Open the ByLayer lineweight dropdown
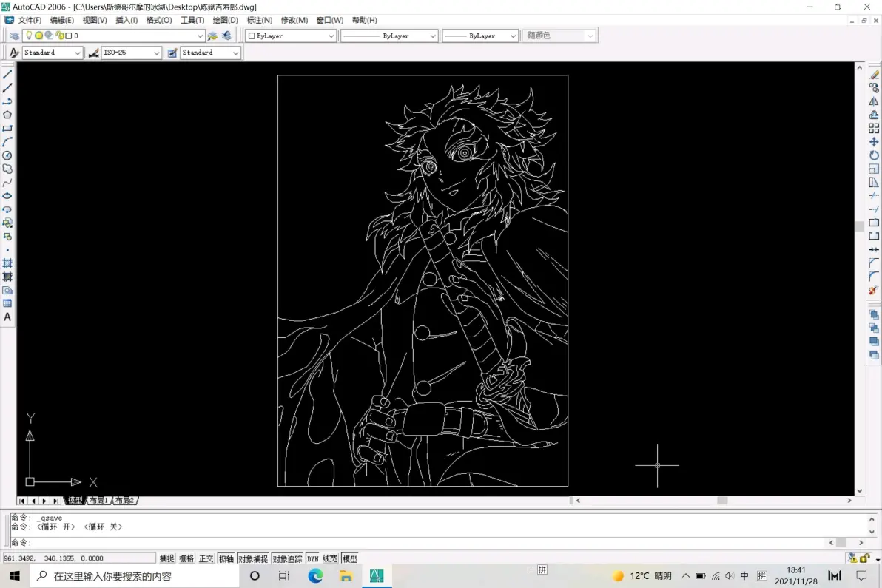Screen dimensions: 882x588 [x=513, y=36]
